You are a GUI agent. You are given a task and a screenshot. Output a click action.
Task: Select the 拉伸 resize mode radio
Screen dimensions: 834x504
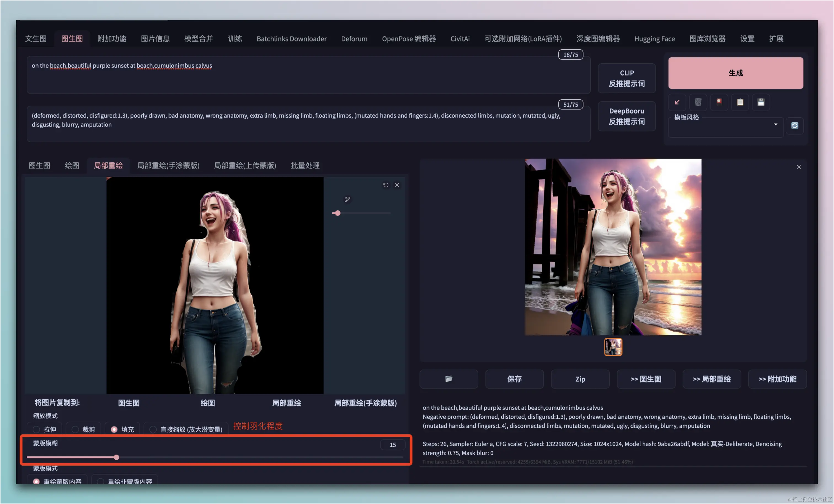click(37, 429)
